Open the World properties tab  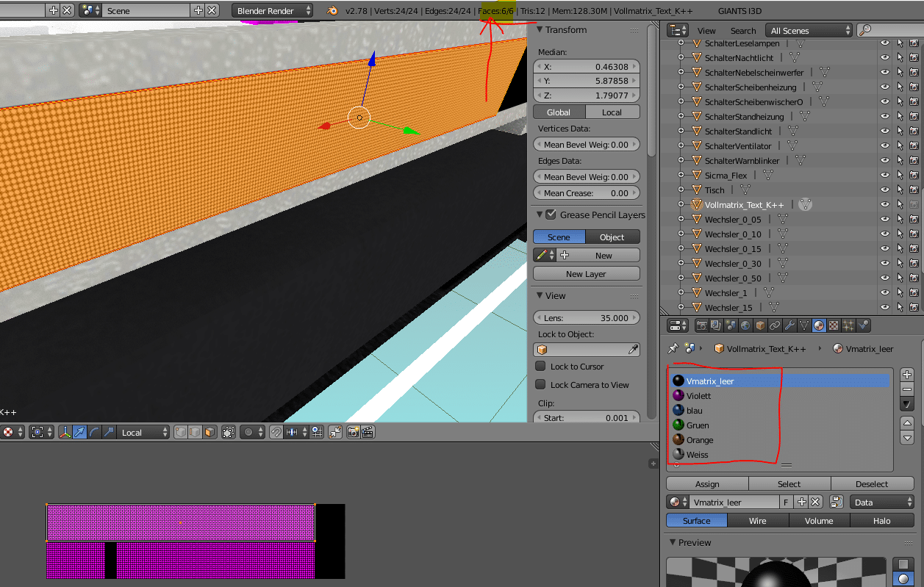coord(745,325)
